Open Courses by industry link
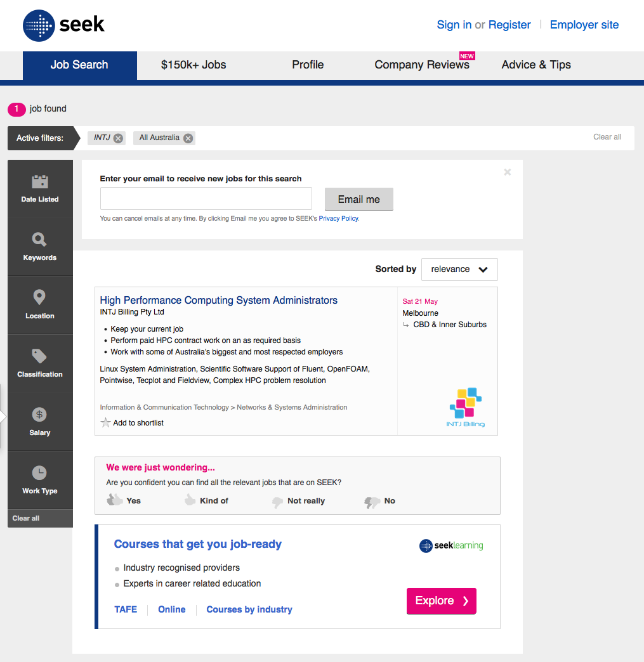Viewport: 644px width, 662px height. coord(249,609)
